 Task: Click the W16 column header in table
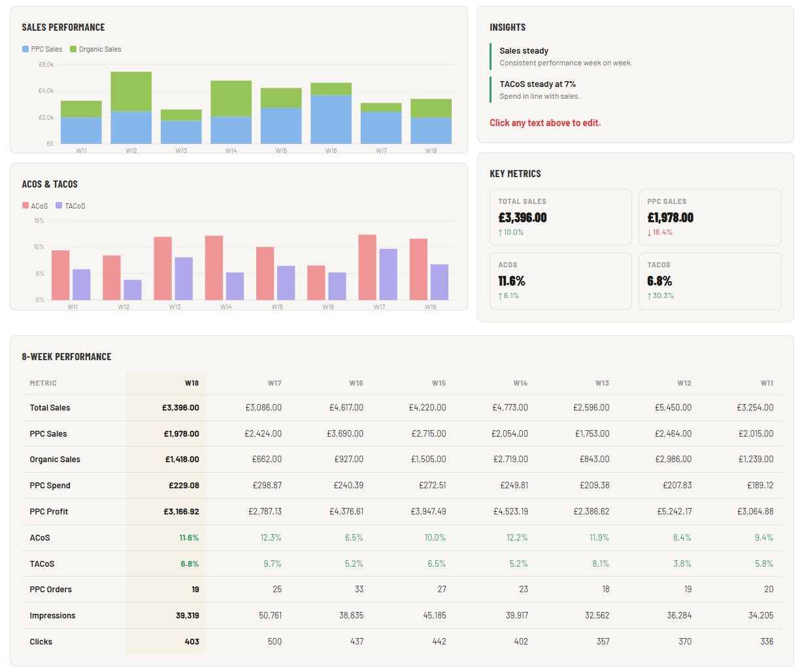[x=356, y=383]
